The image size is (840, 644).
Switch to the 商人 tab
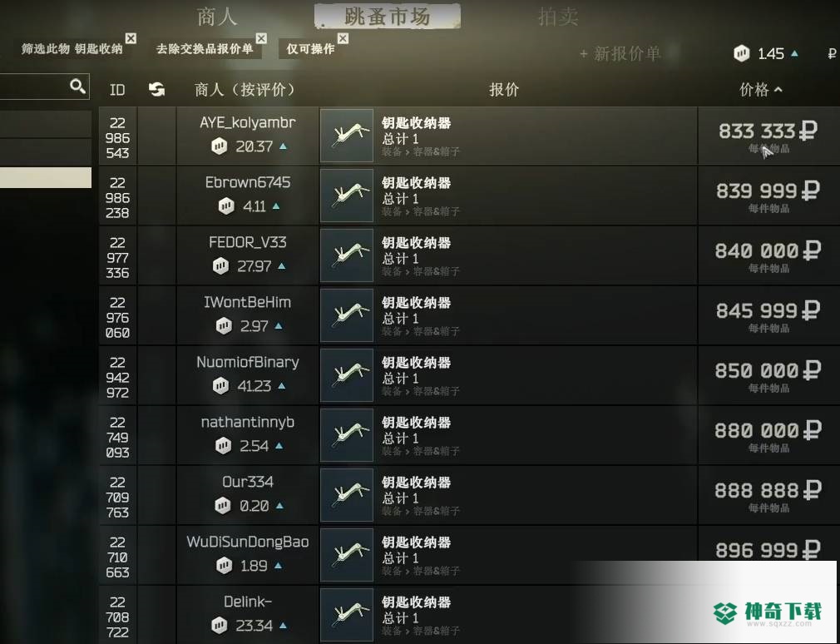click(217, 17)
